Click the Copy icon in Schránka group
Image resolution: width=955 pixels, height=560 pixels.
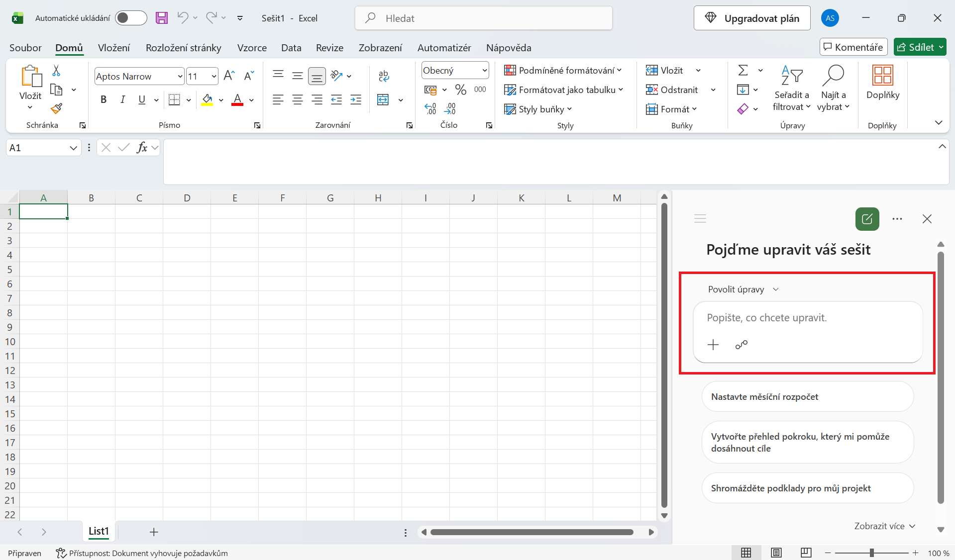click(x=57, y=90)
